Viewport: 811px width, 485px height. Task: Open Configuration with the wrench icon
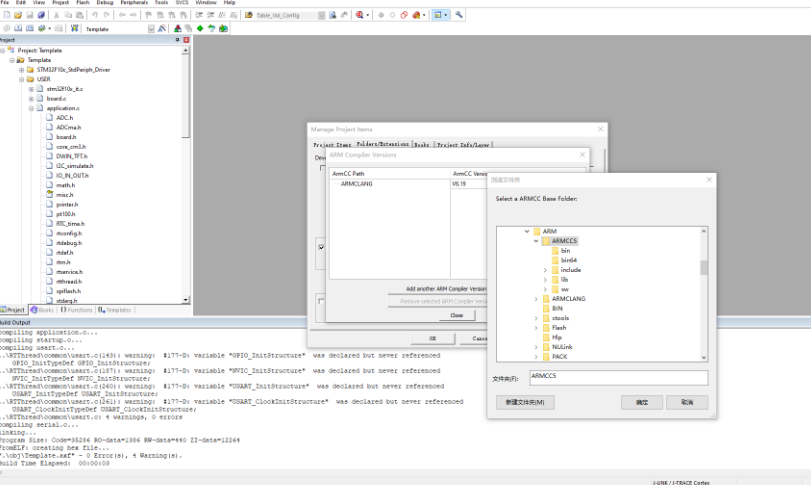click(x=459, y=15)
